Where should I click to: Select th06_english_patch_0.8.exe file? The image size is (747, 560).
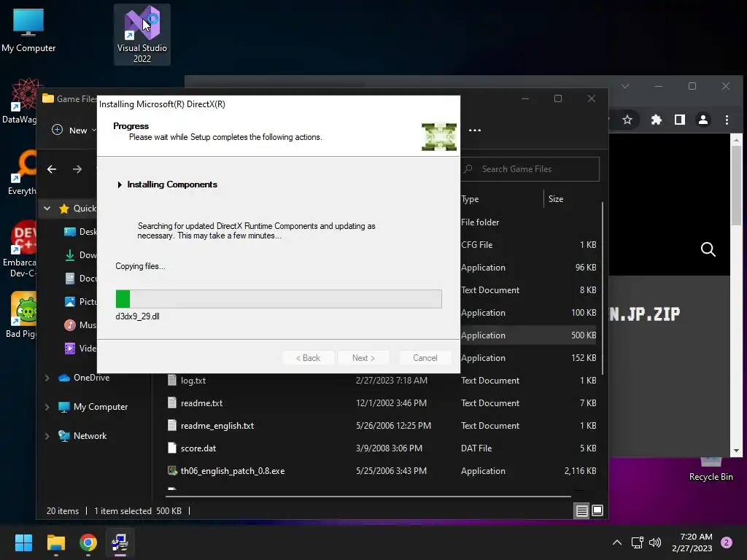[x=381, y=471]
